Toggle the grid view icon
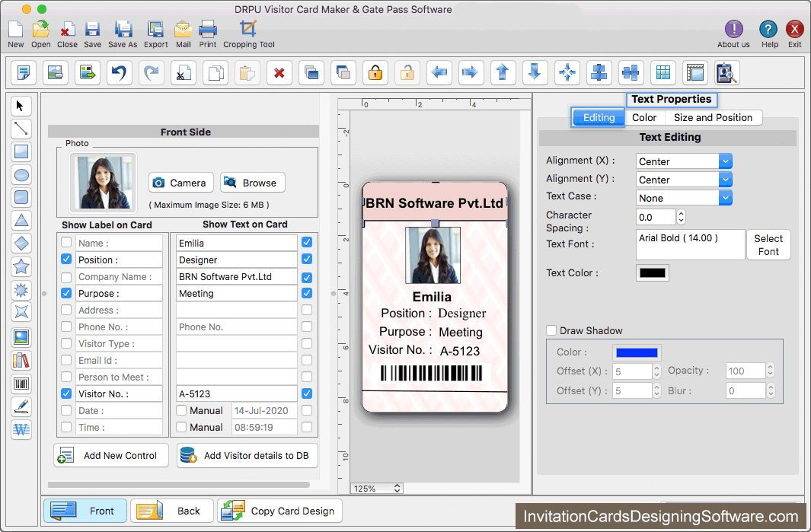This screenshot has height=532, width=811. coord(663,73)
